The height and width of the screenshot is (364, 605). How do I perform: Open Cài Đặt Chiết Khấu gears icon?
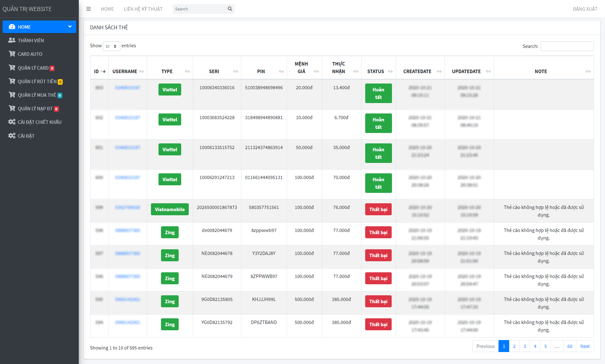(x=12, y=122)
